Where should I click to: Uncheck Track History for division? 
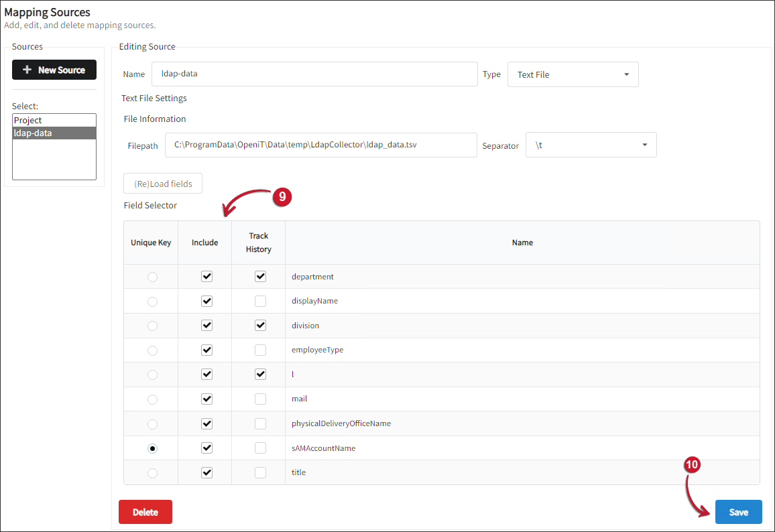[260, 325]
